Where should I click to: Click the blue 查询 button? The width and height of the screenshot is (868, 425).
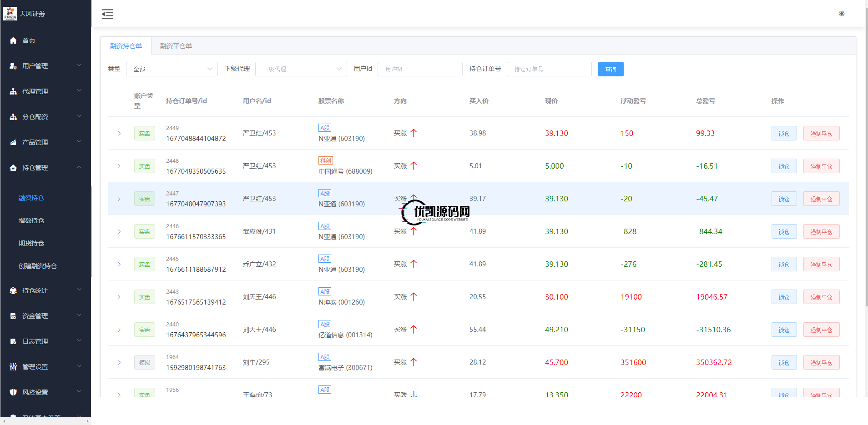point(611,69)
